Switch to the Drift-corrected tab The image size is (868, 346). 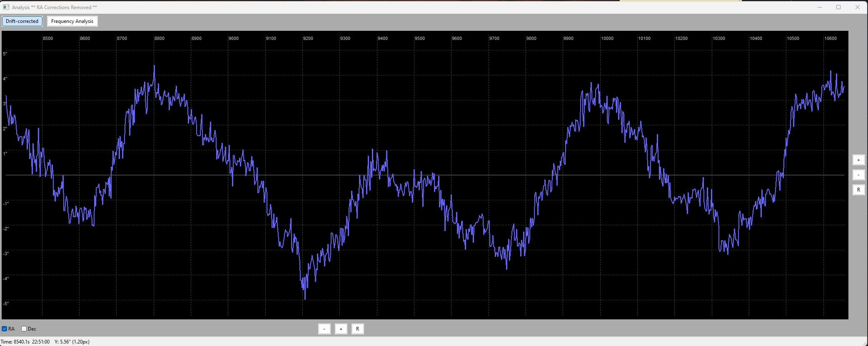22,21
